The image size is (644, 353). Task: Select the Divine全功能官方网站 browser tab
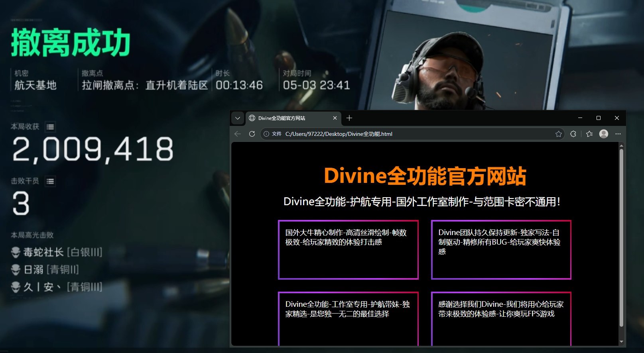293,118
